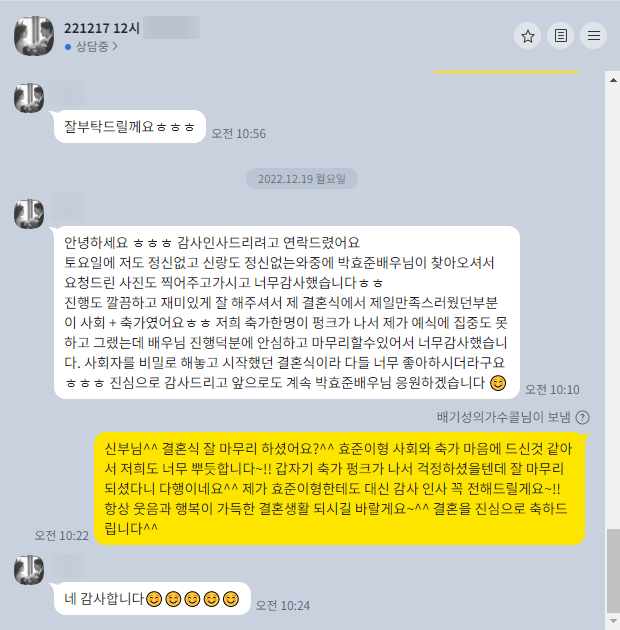Screen dimensions: 620x630
Task: Expand the 상담중 status chevron
Action: coord(115,47)
